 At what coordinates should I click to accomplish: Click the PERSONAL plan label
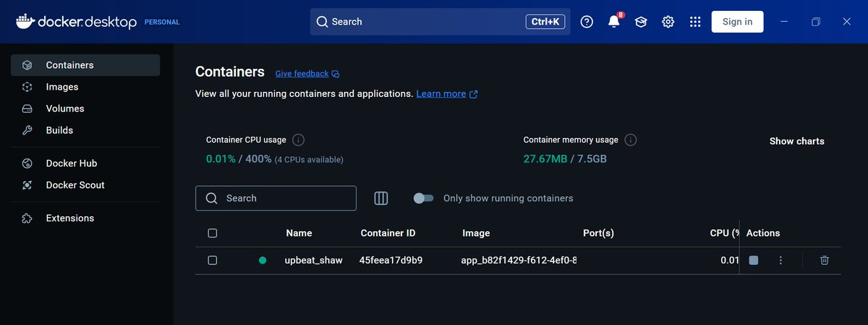pyautogui.click(x=162, y=22)
